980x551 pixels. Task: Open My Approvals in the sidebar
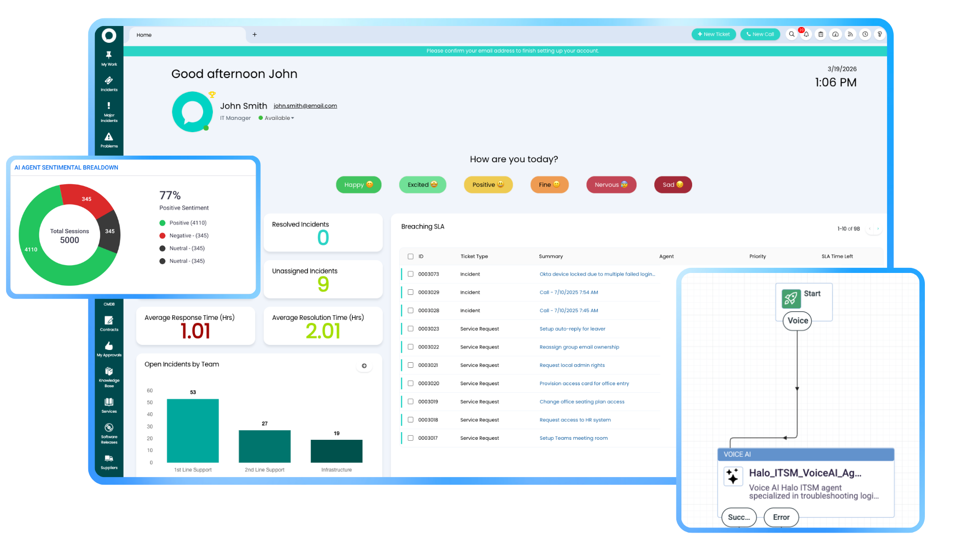tap(109, 348)
